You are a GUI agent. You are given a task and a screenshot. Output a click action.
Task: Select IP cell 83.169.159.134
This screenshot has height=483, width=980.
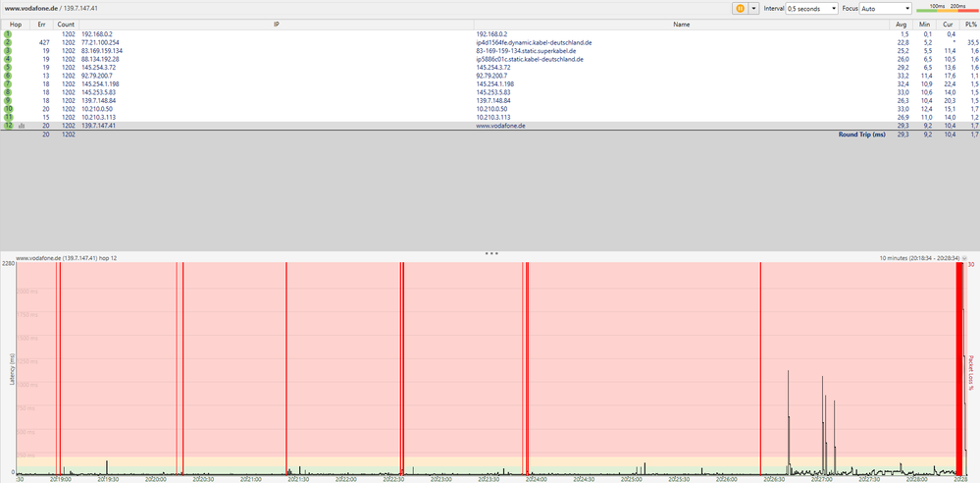[x=102, y=51]
